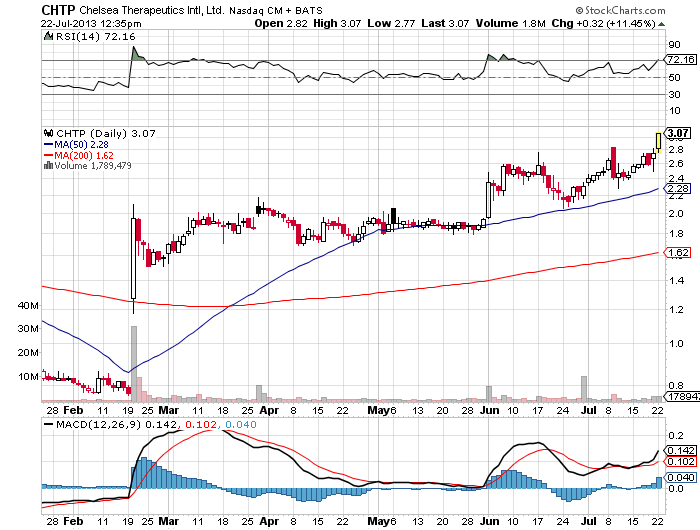Click the 22-Jul-2013 12:35pm timestamp

coord(91,23)
